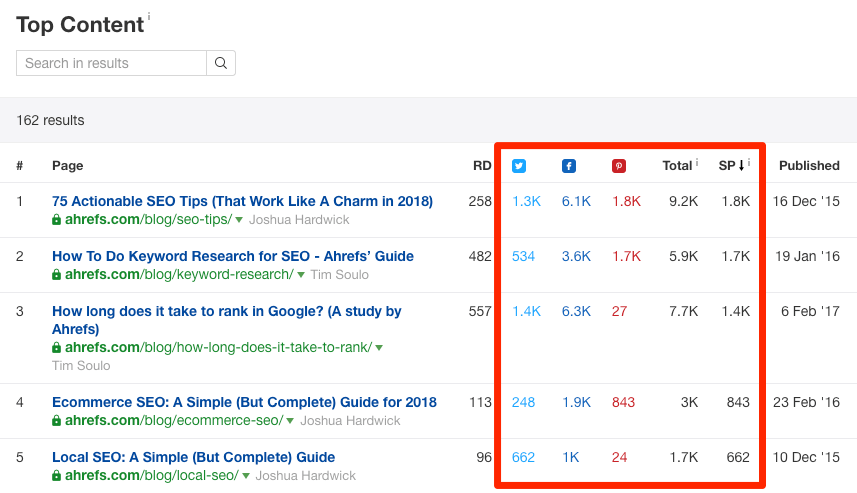The width and height of the screenshot is (857, 493).
Task: Open the 75 Actionable SEO Tips article
Action: coord(242,201)
